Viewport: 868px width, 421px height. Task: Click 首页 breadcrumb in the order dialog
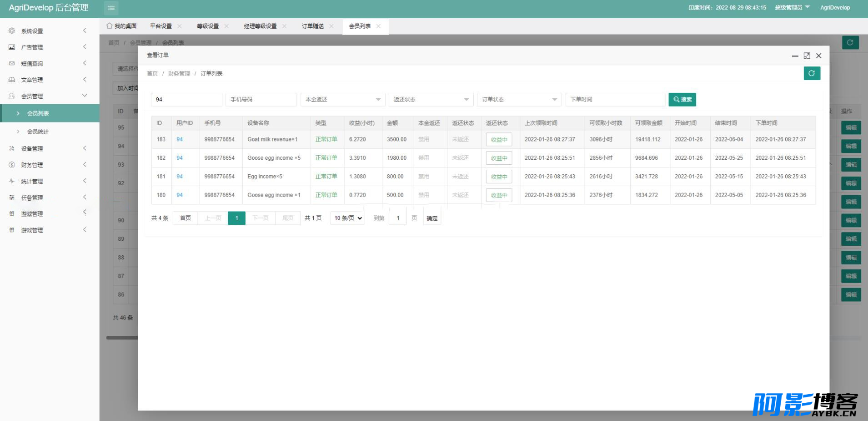pos(152,73)
